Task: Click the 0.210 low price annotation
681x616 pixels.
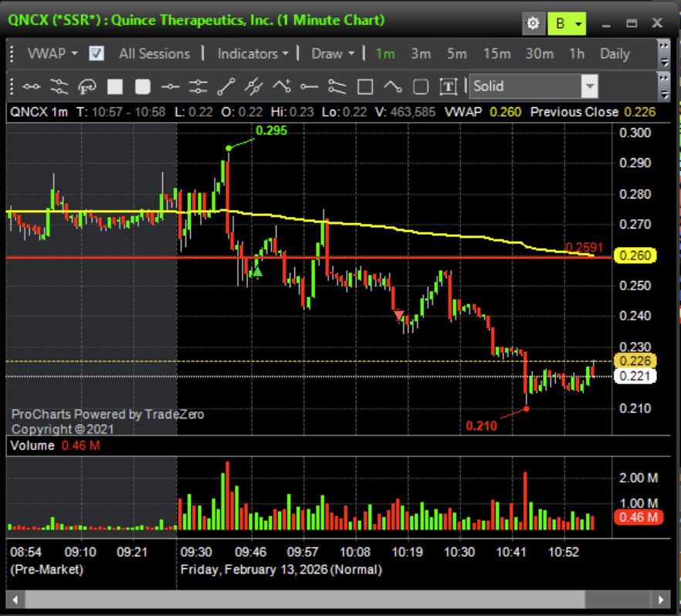Action: coord(481,425)
